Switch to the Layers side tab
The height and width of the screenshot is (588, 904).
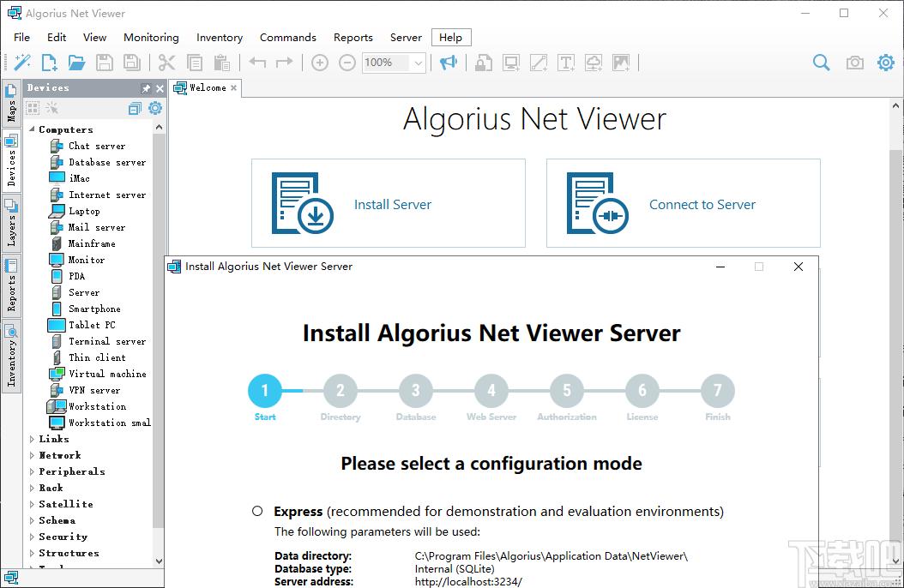tap(11, 223)
